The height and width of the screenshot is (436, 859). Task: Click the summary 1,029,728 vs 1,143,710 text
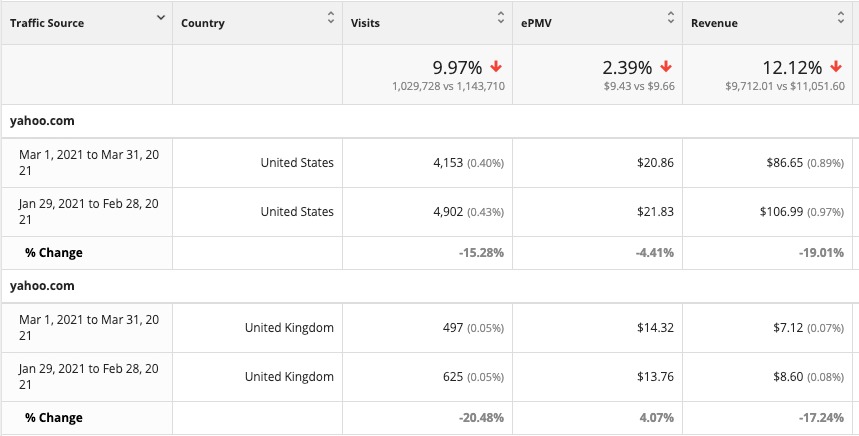[449, 87]
